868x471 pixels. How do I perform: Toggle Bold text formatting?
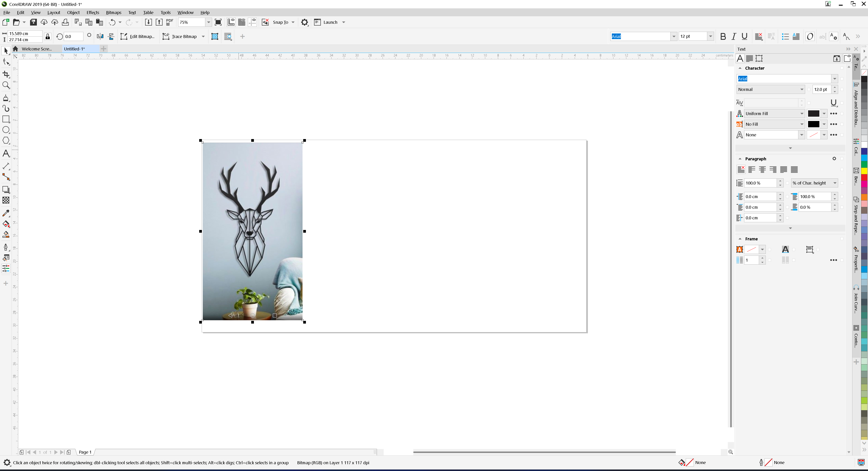click(x=723, y=36)
